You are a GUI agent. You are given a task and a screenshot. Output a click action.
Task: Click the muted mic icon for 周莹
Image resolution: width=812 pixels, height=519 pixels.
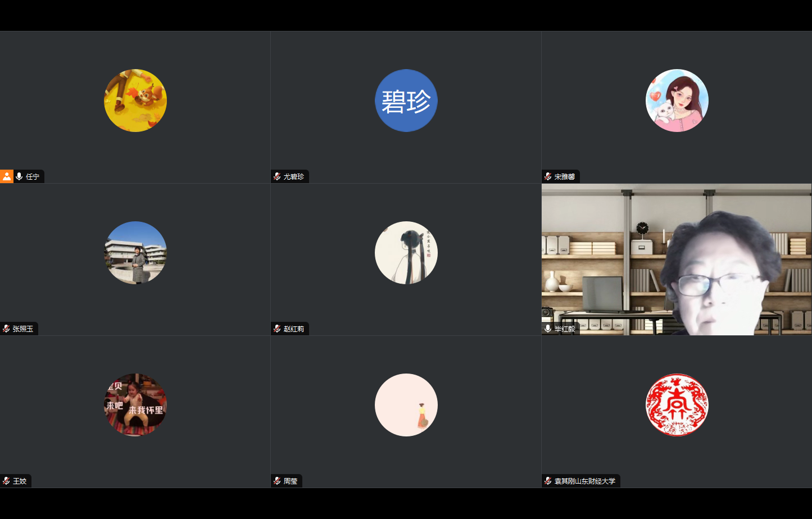(277, 481)
